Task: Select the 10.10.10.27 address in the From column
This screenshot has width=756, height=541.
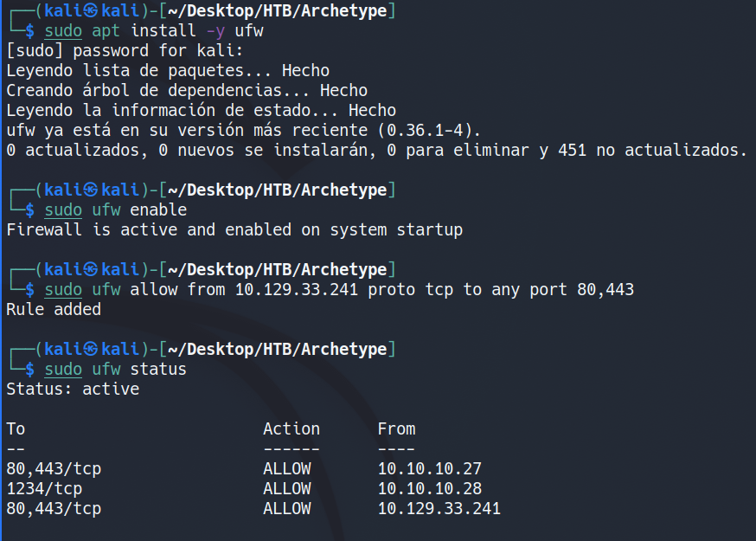Action: pos(429,468)
